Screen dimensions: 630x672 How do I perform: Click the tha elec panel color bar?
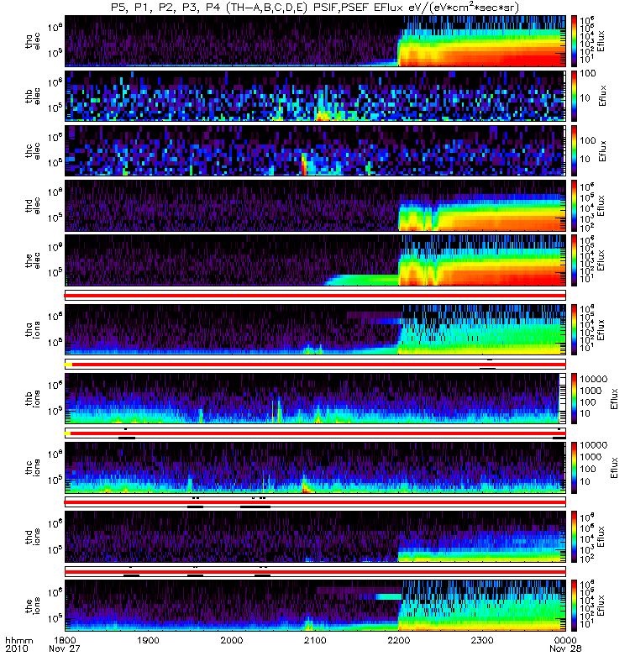(x=574, y=41)
